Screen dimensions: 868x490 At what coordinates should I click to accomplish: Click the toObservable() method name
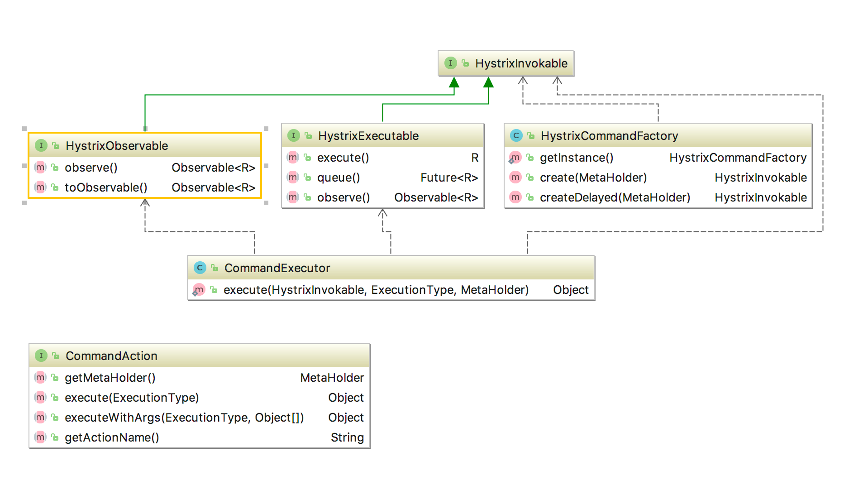coord(106,187)
